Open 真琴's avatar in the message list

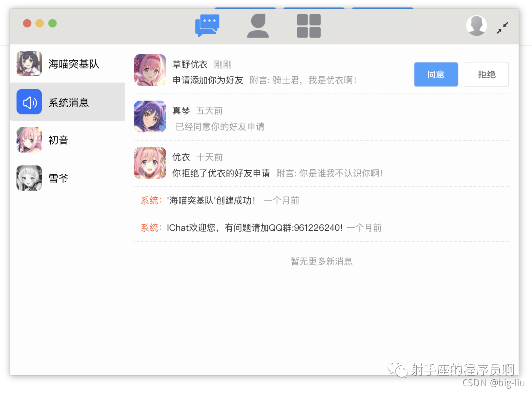150,116
